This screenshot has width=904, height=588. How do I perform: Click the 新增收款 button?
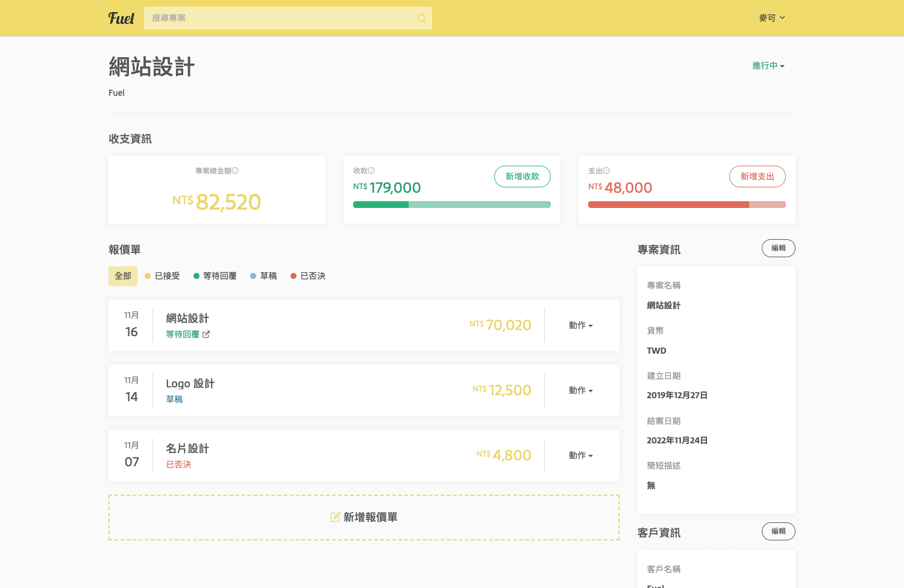[x=523, y=177]
